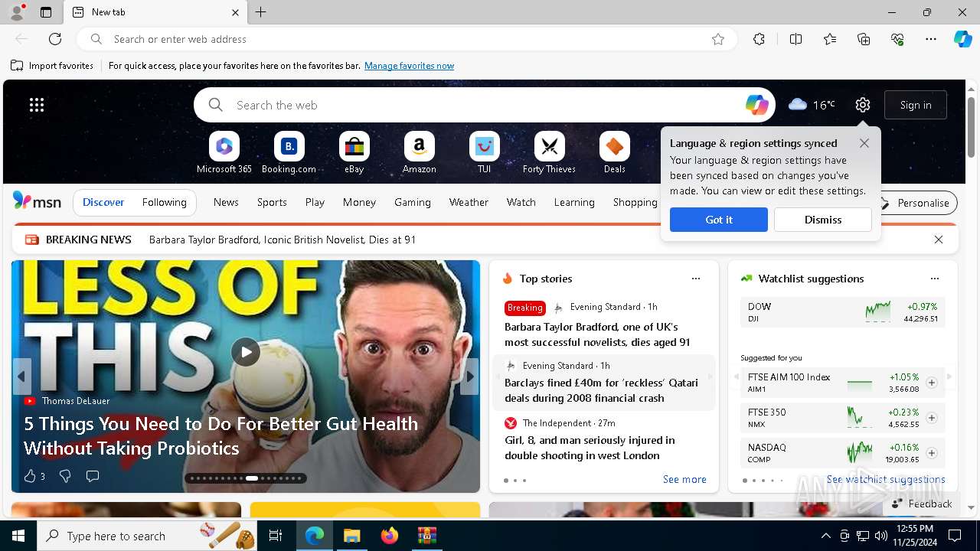Dislike the gut health article

click(x=65, y=476)
